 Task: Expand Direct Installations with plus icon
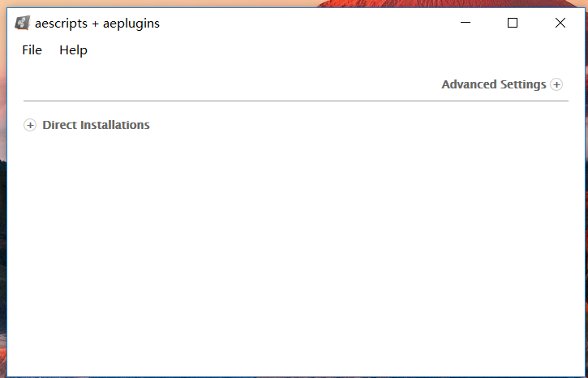click(30, 125)
